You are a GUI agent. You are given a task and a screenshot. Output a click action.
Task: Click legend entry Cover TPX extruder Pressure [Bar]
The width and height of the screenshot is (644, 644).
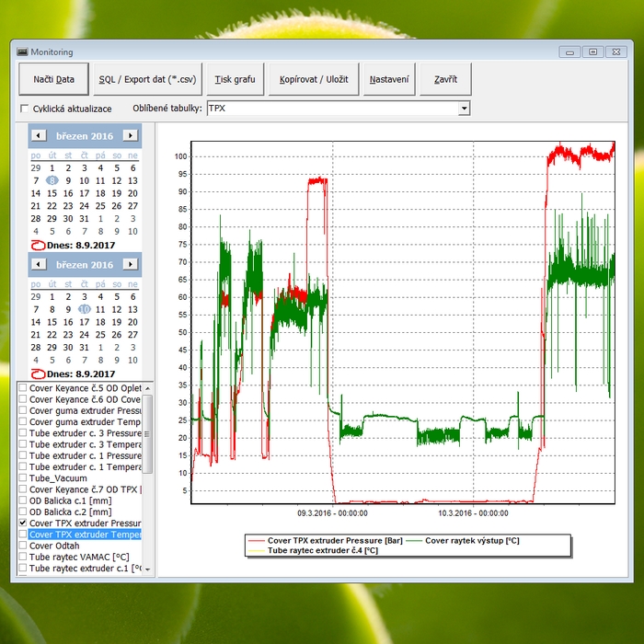[335, 541]
